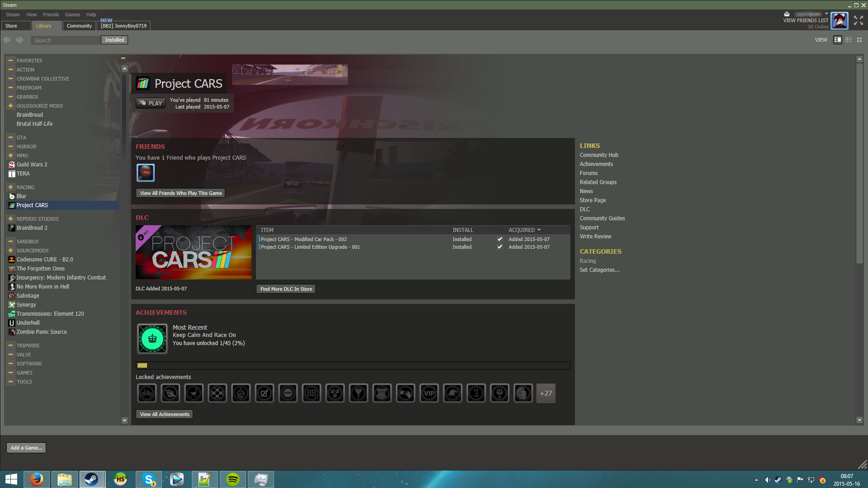Viewport: 868px width, 488px height.
Task: Collapse the ACTION category
Action: click(x=10, y=69)
